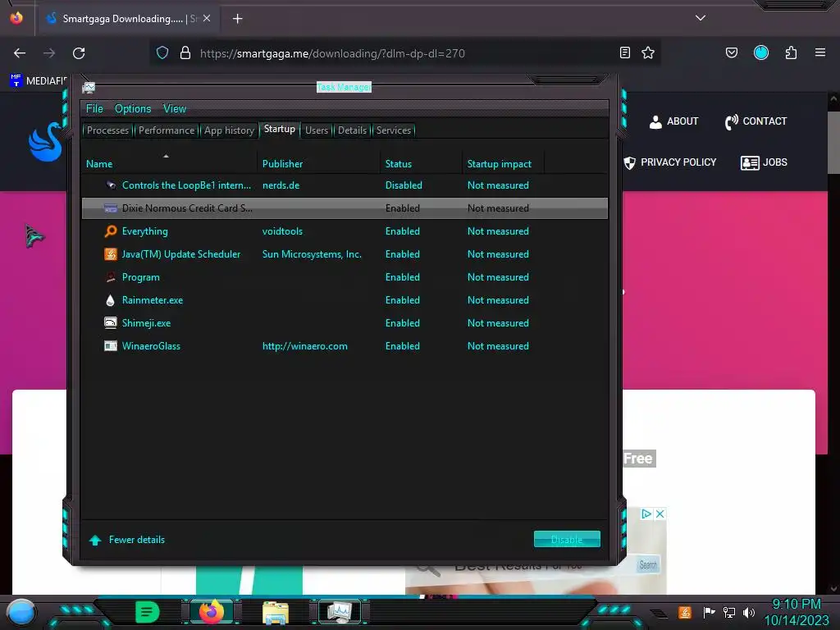Click the Rainmeter.exe droplet icon

point(111,300)
